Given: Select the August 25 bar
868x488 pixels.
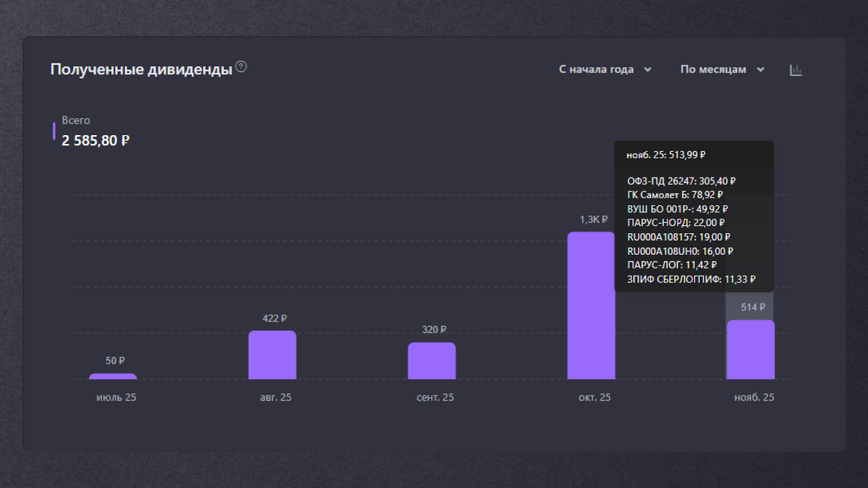Looking at the screenshot, I should tap(272, 355).
